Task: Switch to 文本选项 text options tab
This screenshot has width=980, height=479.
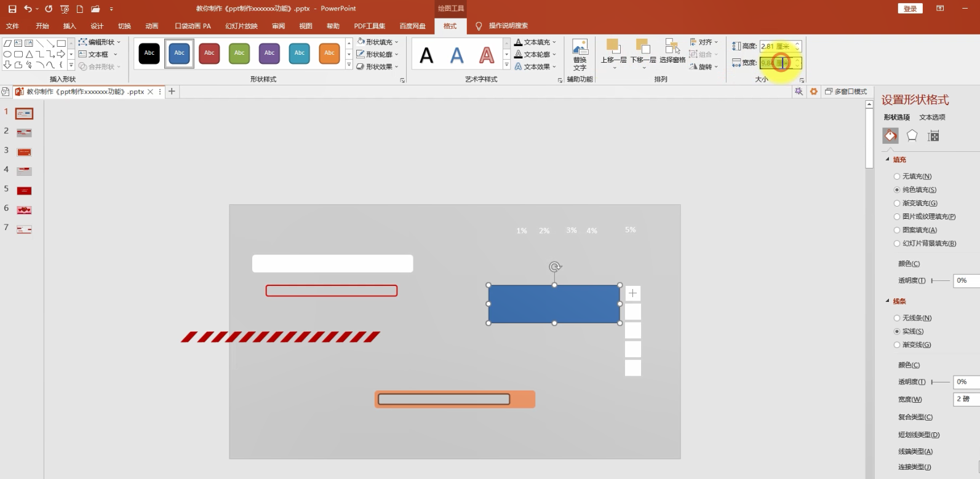Action: 932,117
